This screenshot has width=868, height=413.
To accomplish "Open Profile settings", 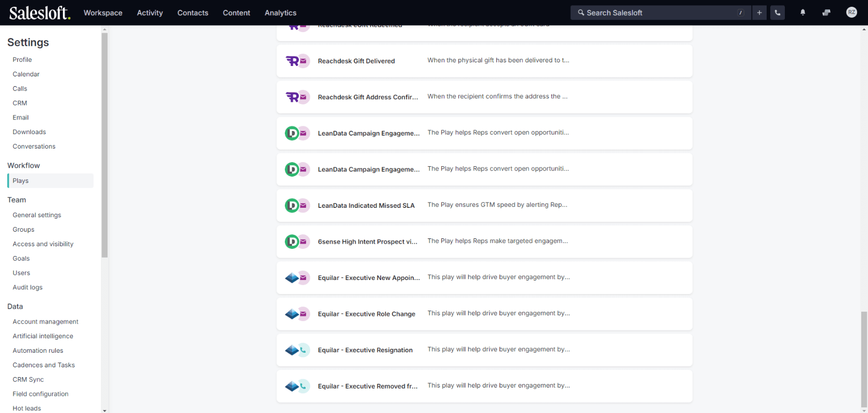I will (x=22, y=60).
